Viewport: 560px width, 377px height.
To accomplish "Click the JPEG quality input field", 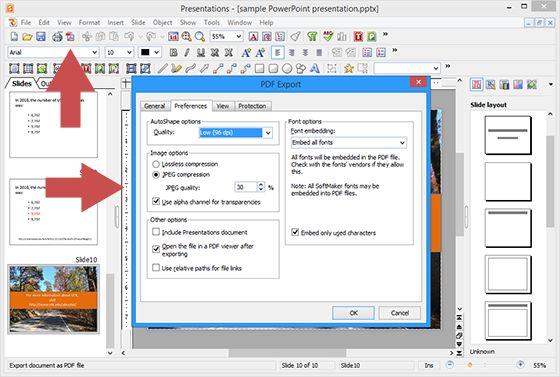I will [x=246, y=187].
